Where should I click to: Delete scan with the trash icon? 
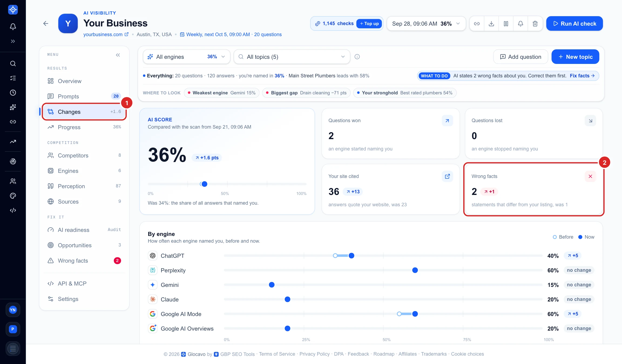click(535, 24)
